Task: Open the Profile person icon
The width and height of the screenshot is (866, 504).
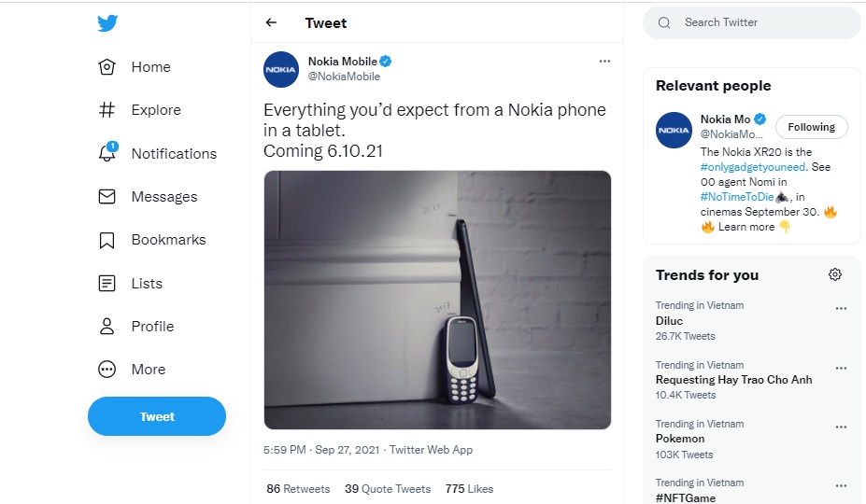Action: coord(106,327)
